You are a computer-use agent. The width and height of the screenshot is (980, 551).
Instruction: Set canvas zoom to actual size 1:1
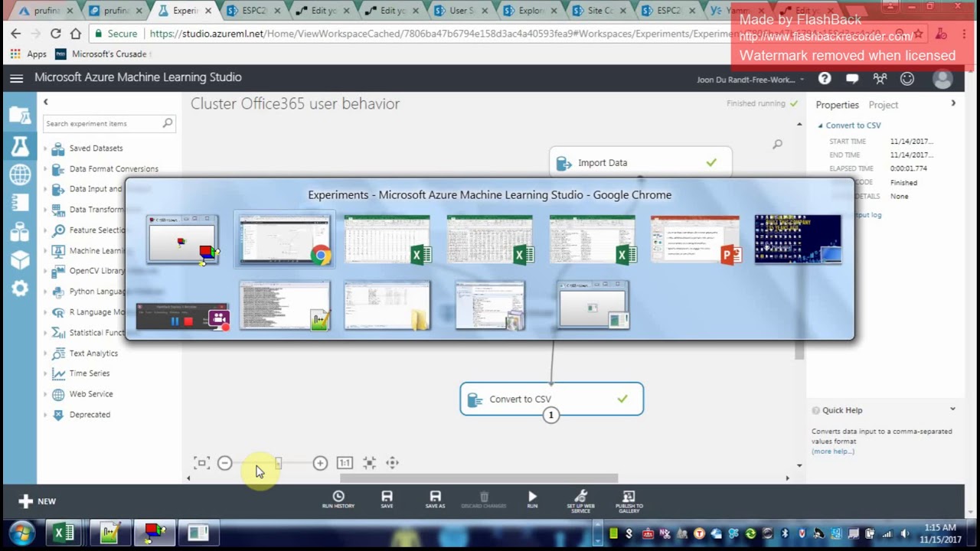(x=345, y=463)
